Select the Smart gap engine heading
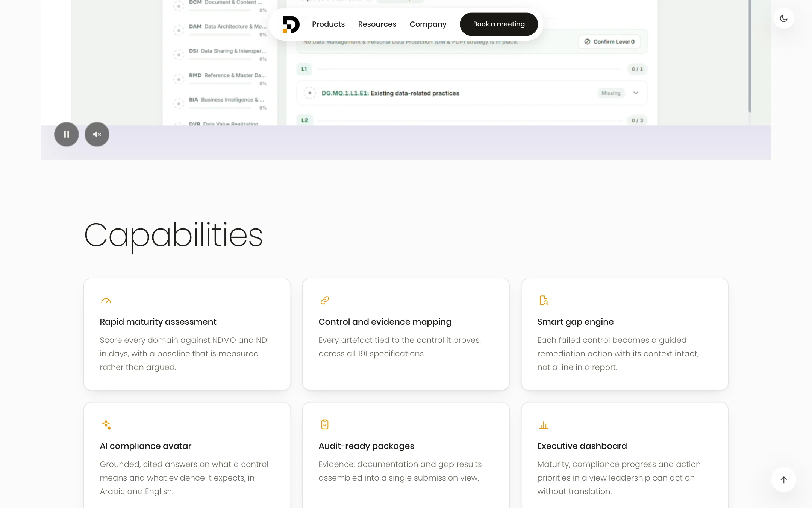 click(x=575, y=322)
